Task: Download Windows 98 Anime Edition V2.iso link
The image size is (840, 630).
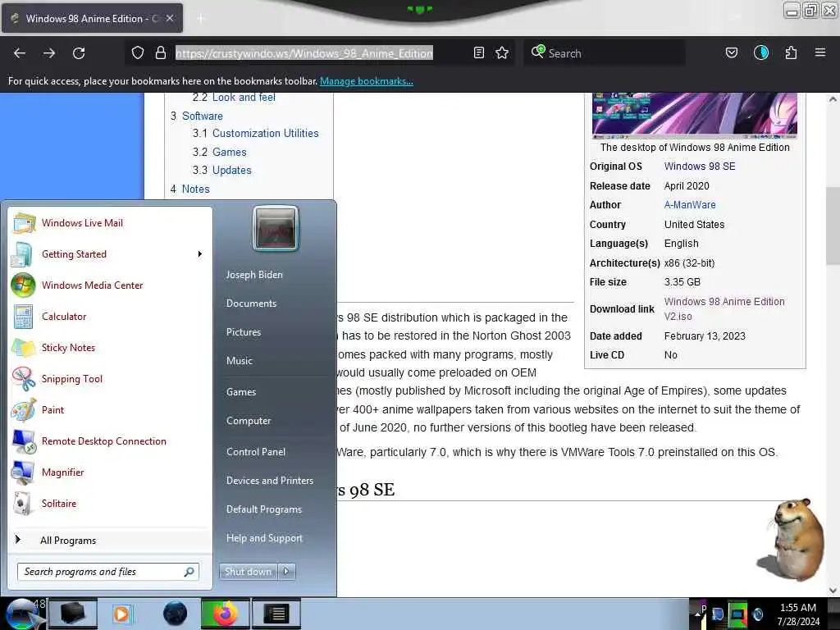Action: (x=724, y=309)
